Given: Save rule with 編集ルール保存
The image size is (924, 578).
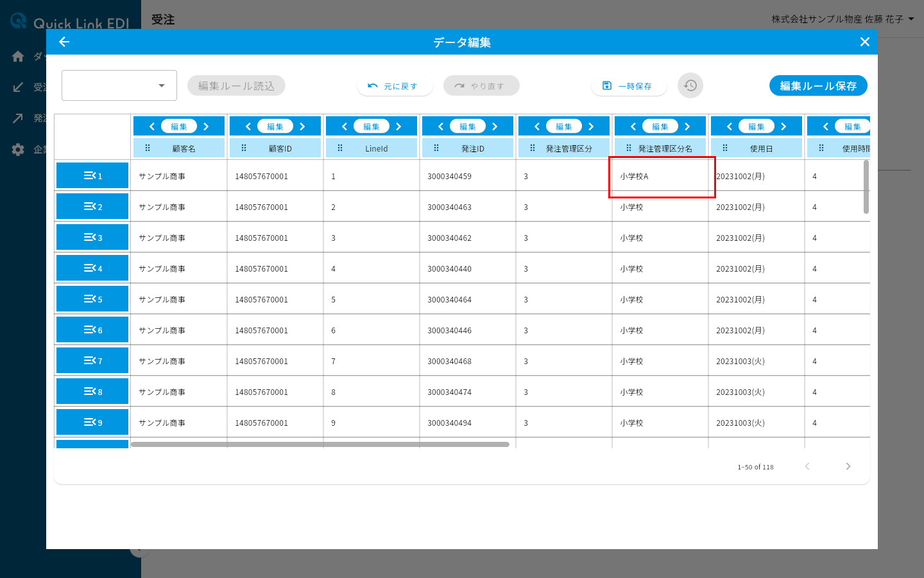Looking at the screenshot, I should point(818,85).
